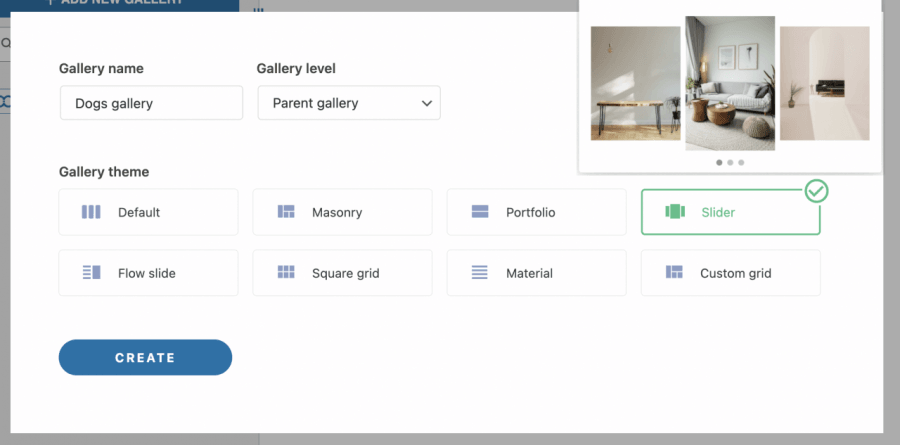Click the Flow slide theme icon
Viewport: 900px width, 445px height.
(x=91, y=273)
